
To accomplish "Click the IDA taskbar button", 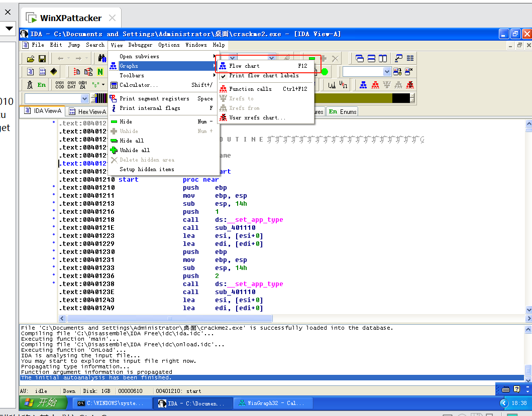I will [x=192, y=403].
